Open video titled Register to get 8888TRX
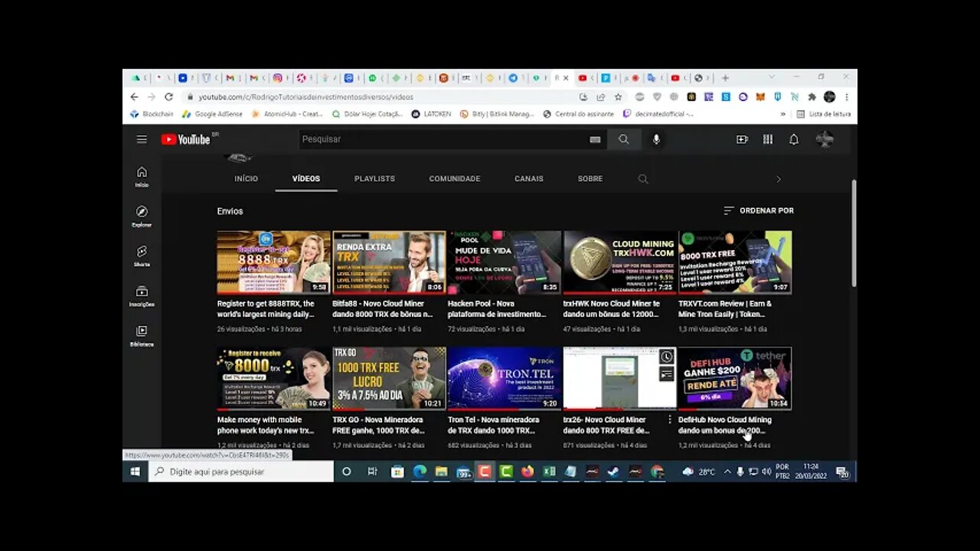 point(266,308)
